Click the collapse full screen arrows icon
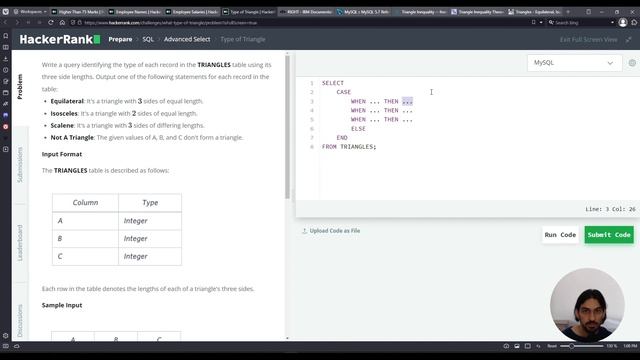Viewport: 640px width, 360px height. pyautogui.click(x=629, y=40)
